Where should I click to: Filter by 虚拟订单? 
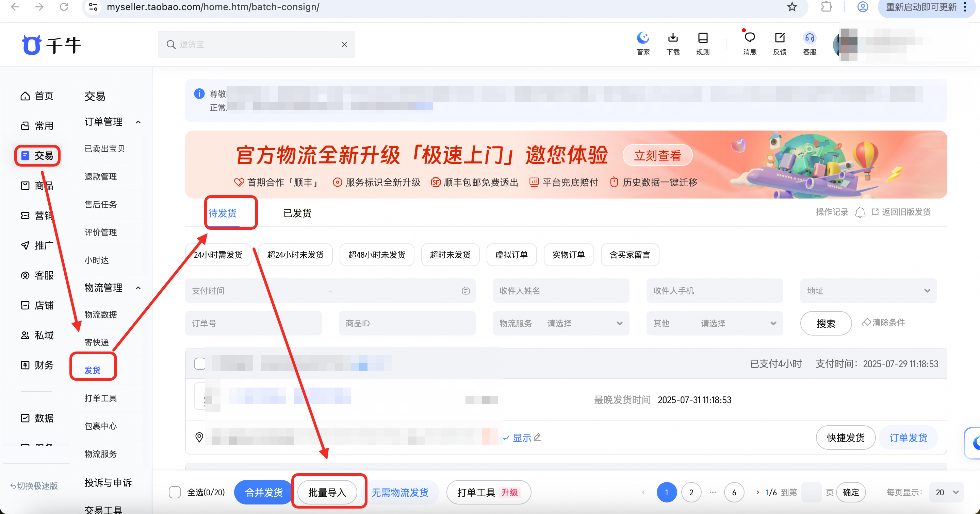[511, 255]
